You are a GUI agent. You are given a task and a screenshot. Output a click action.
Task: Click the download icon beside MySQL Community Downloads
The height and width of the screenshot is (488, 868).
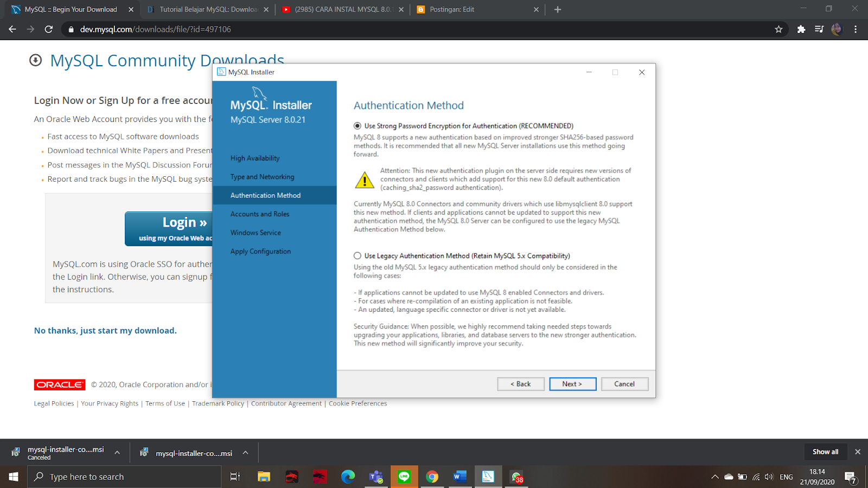pos(36,60)
